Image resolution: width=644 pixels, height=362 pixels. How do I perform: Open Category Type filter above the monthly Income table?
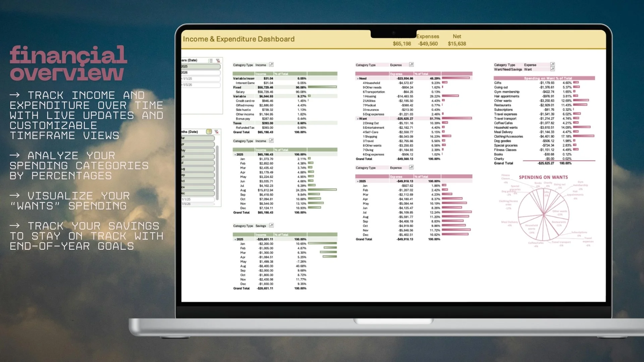point(271,141)
